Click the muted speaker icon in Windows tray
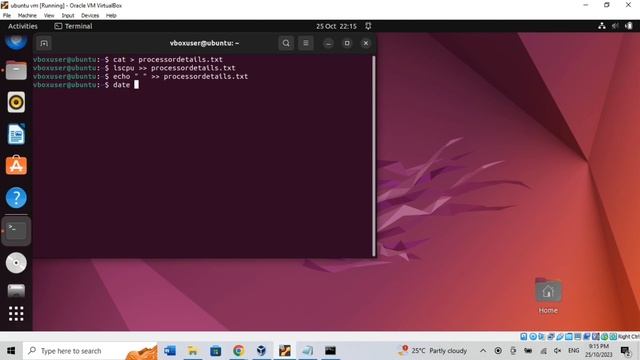Screen dimensions: 640x360 (558, 351)
